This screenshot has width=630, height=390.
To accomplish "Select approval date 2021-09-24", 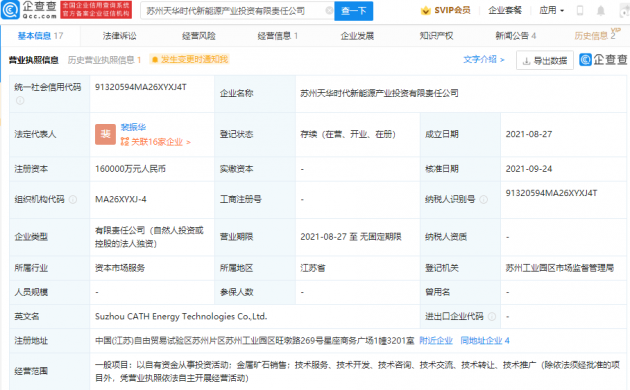I will point(529,169).
